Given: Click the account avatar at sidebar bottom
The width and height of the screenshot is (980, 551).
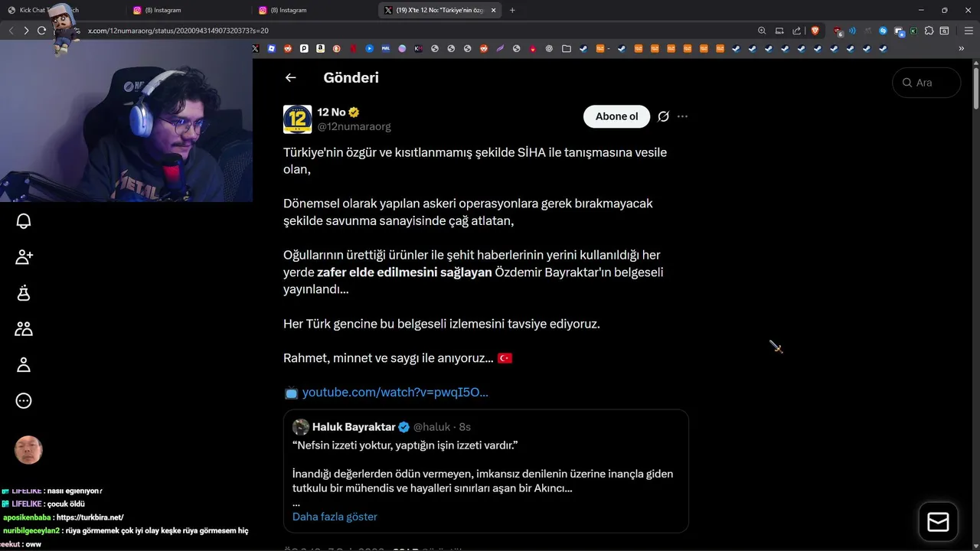Looking at the screenshot, I should click(28, 450).
